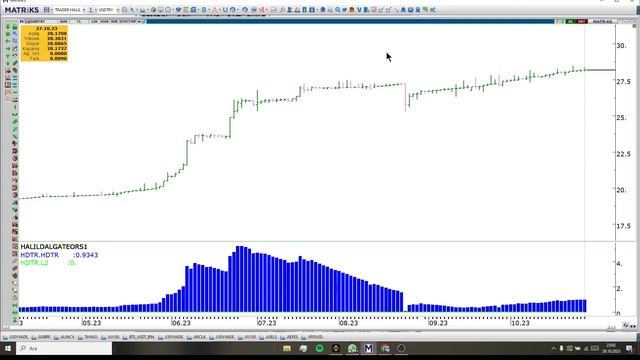
Task: Click the blue U icon in the toolbar
Action: click(x=225, y=10)
